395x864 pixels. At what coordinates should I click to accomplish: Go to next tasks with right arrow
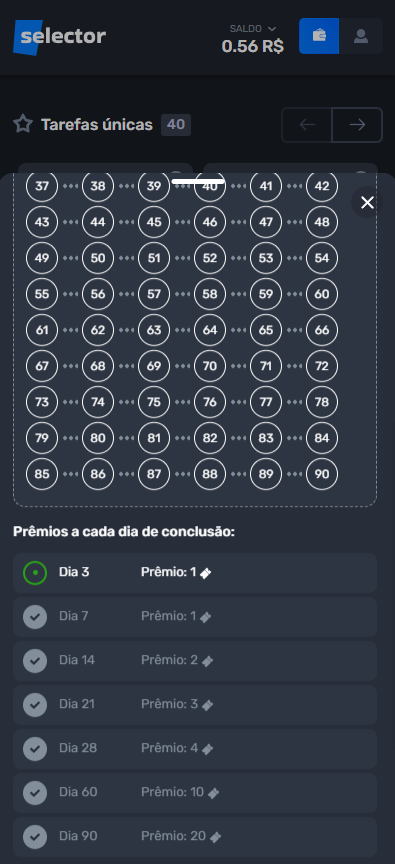point(358,125)
